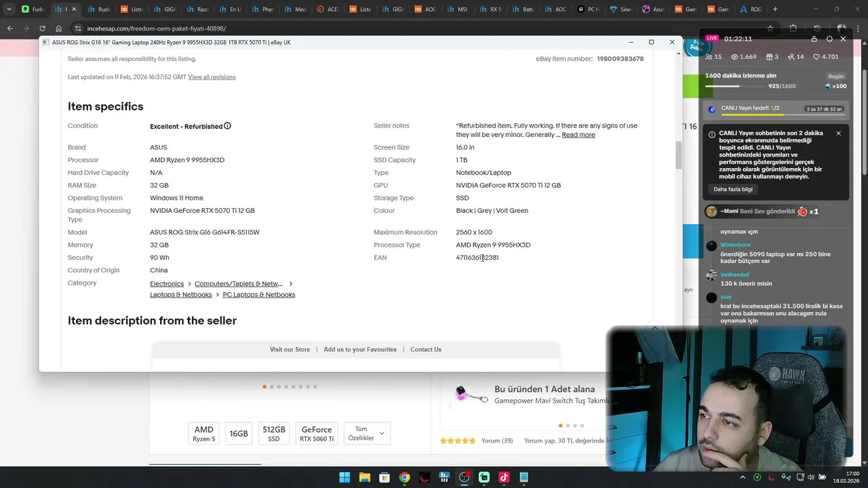Switch to the ACEI tab

328,9
